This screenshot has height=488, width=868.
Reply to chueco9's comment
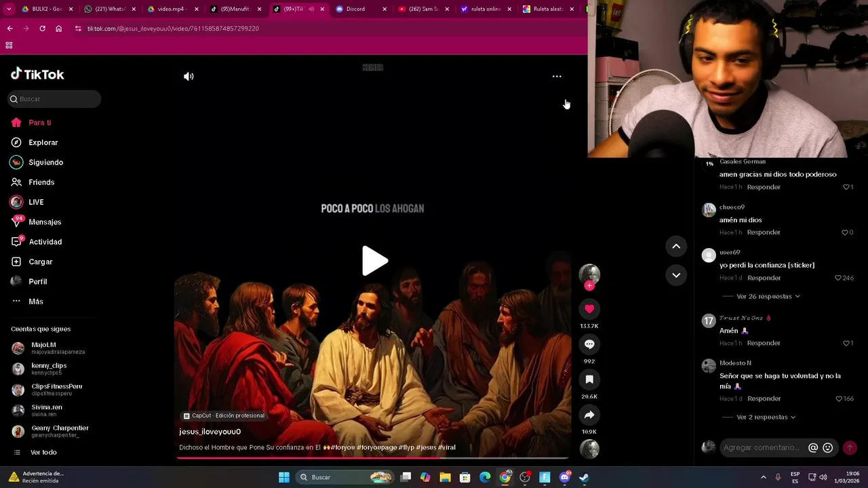coord(764,232)
